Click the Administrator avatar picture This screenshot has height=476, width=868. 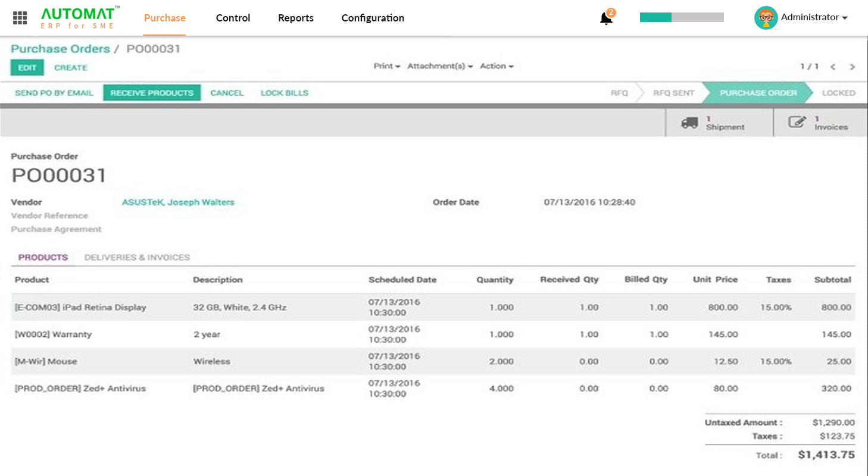click(x=766, y=18)
